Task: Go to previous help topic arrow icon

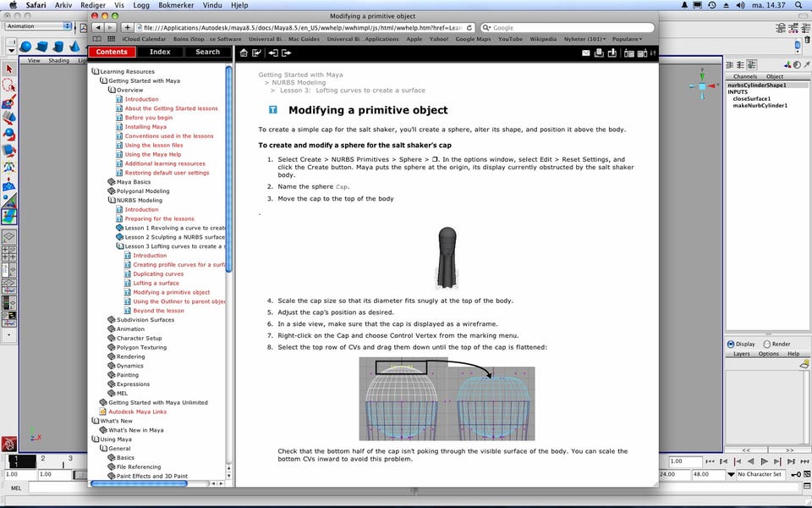Action: point(273,52)
